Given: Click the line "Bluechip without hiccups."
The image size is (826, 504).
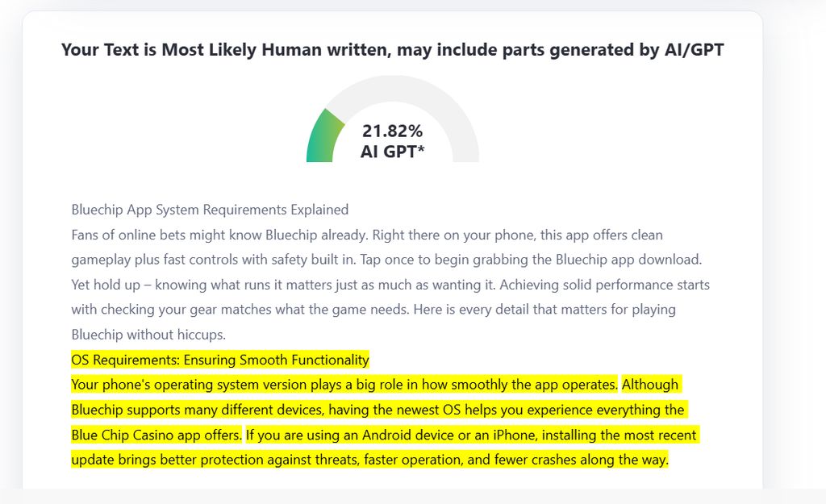Looking at the screenshot, I should [148, 334].
